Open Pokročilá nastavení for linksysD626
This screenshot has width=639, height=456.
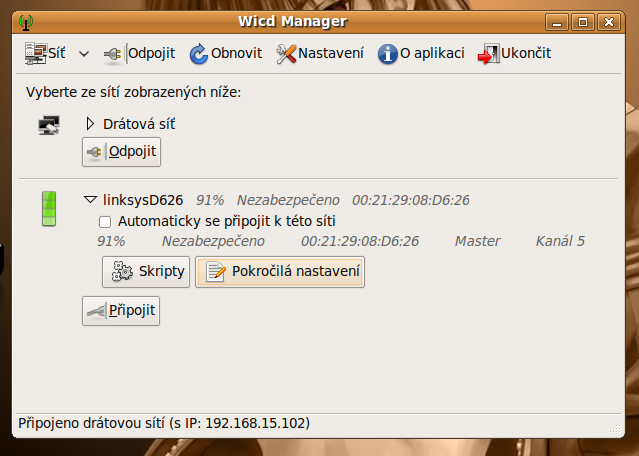[x=280, y=271]
